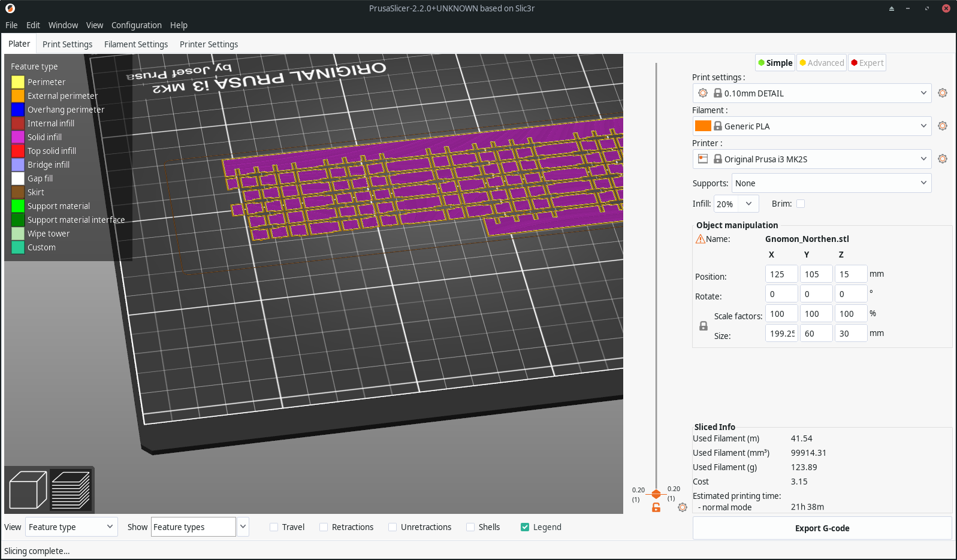Select Advanced mode
The height and width of the screenshot is (560, 957).
[x=822, y=63]
